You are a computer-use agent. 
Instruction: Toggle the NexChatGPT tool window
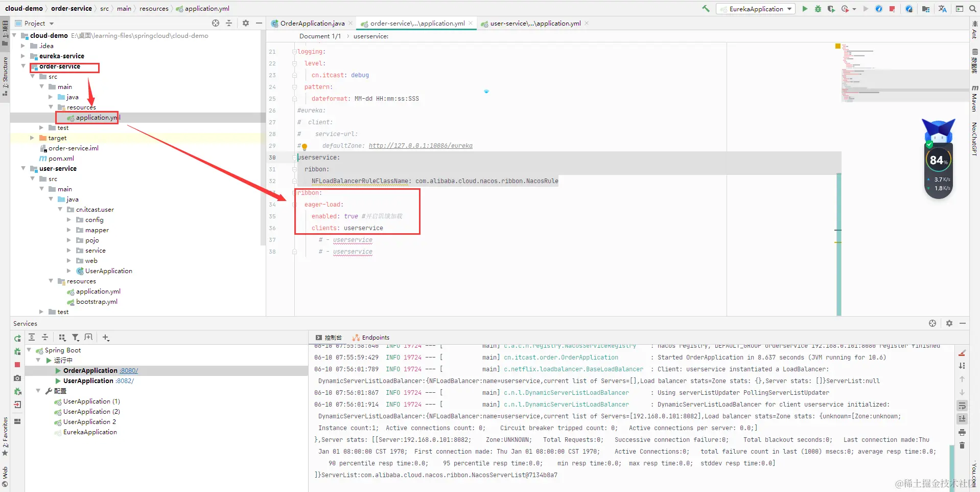974,139
